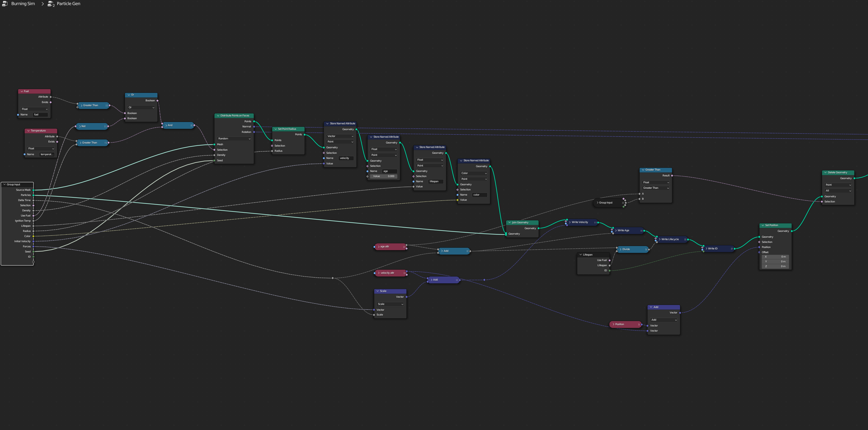Image resolution: width=868 pixels, height=430 pixels.
Task: Collapse the Scale vector node chevron
Action: tap(378, 291)
